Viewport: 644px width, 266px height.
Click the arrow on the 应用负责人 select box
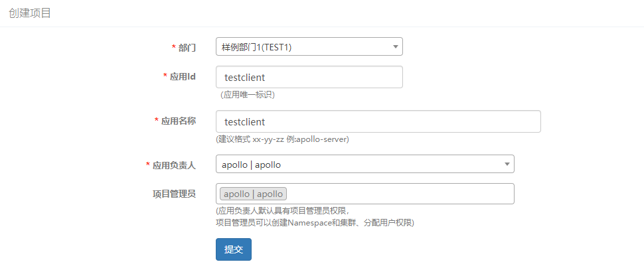507,164
